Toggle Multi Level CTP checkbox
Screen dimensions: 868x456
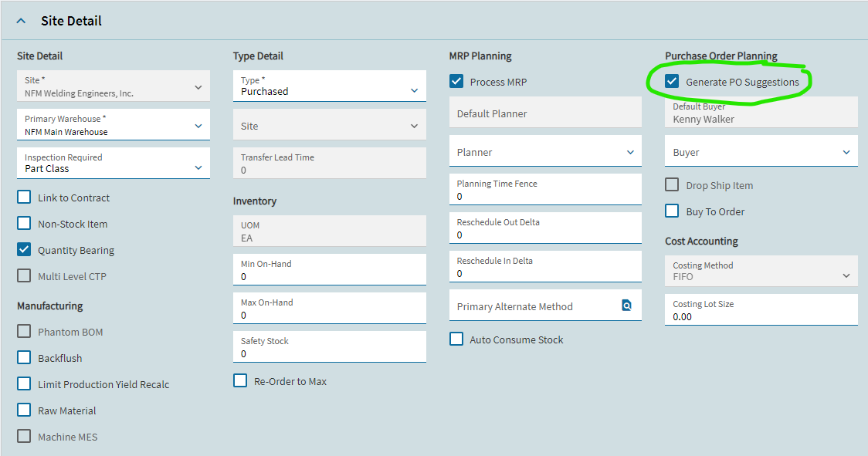click(x=24, y=275)
